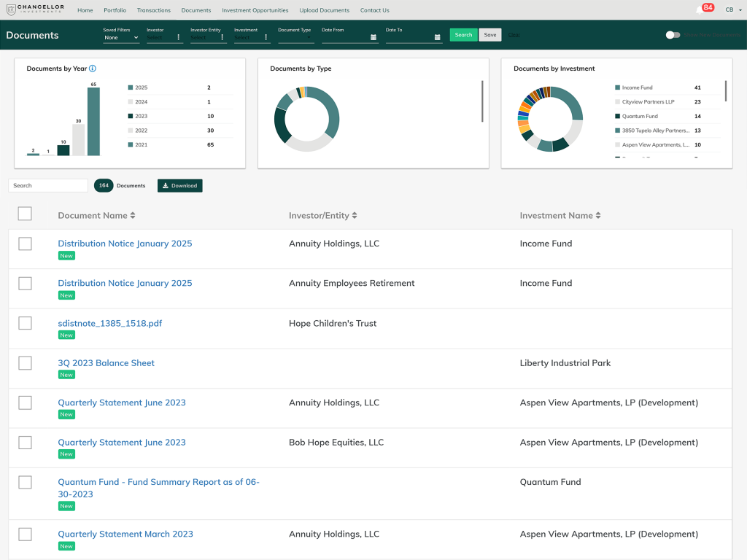This screenshot has width=747, height=560.
Task: Open the Date From calendar icon
Action: tap(373, 37)
